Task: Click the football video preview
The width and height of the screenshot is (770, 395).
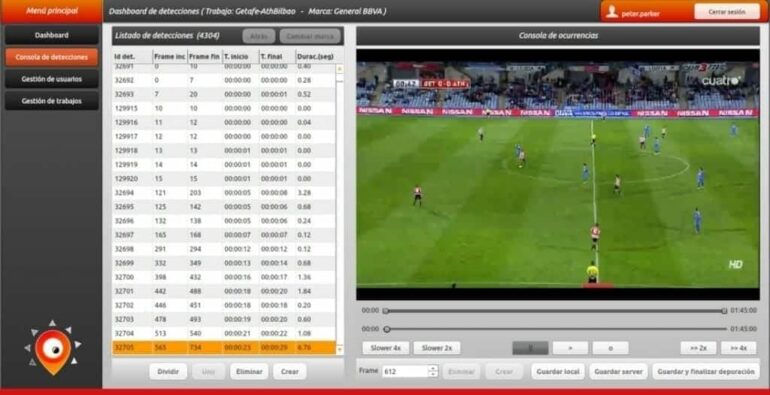Action: pos(558,174)
